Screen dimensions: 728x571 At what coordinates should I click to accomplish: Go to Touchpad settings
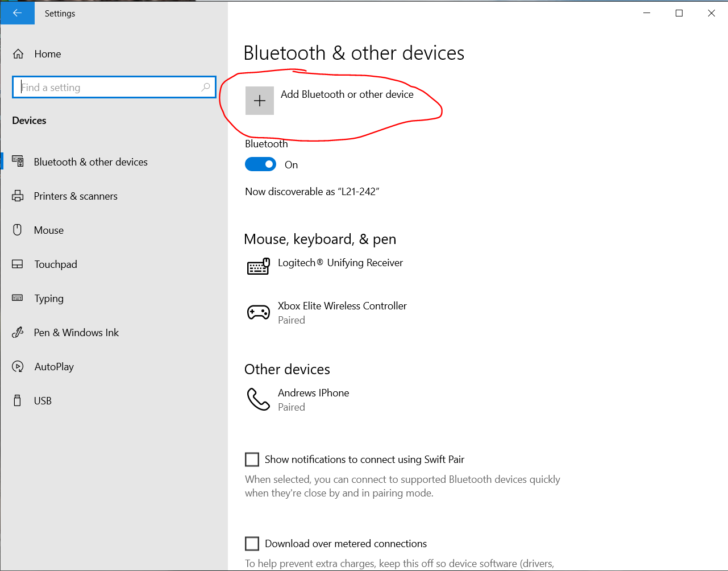click(x=55, y=264)
